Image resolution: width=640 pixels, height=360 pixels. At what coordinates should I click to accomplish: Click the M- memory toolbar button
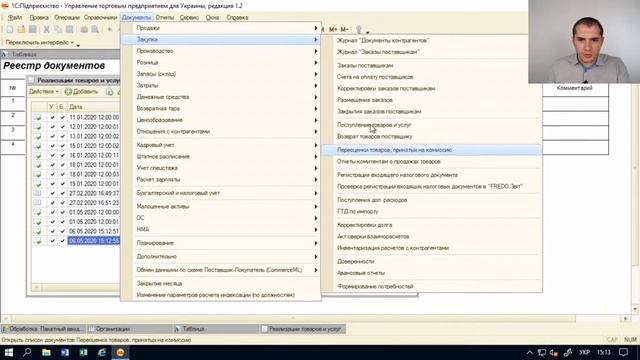[x=344, y=29]
